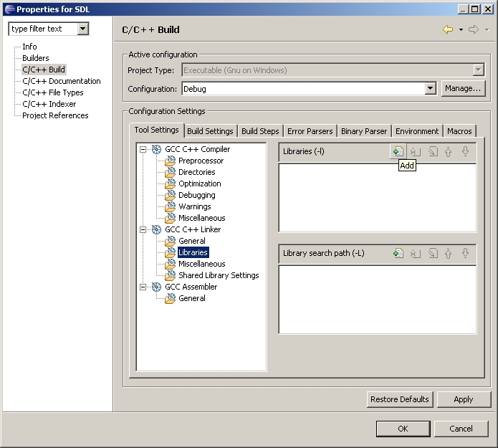Viewport: 498px width, 448px height.
Task: Click the Restore Defaults button
Action: coord(400,399)
